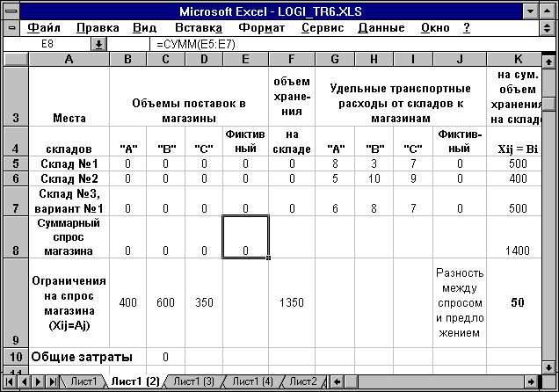The height and width of the screenshot is (392, 559).
Task: Open the Окно menu
Action: click(435, 28)
